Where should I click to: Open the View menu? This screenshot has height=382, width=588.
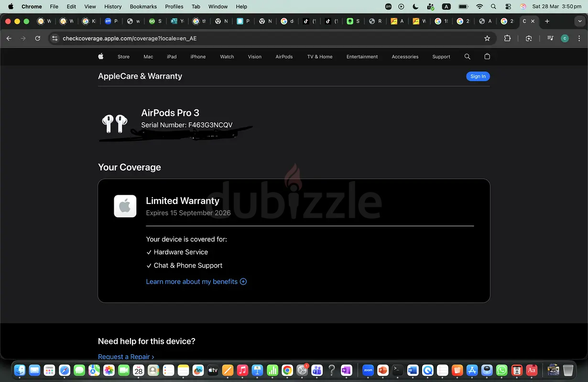[90, 7]
